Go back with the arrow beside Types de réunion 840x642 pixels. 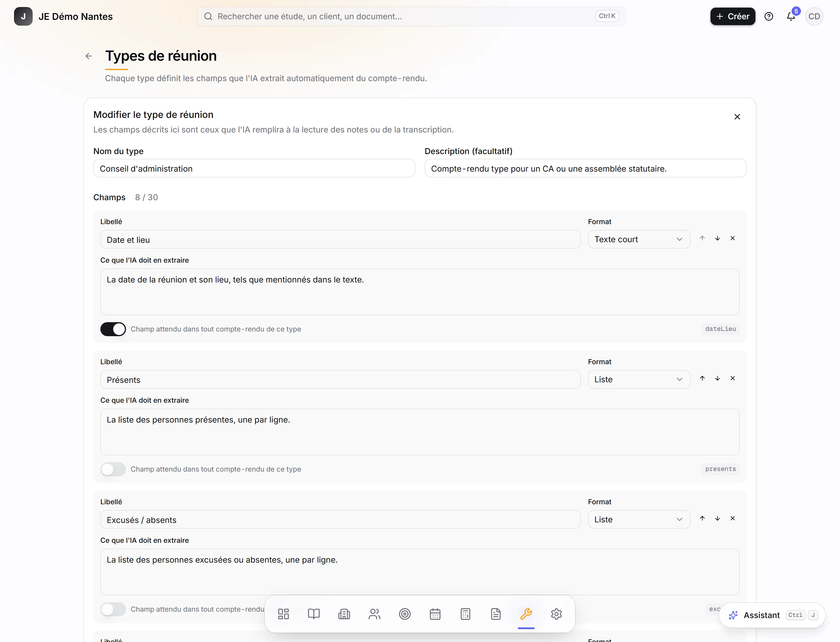pos(89,56)
